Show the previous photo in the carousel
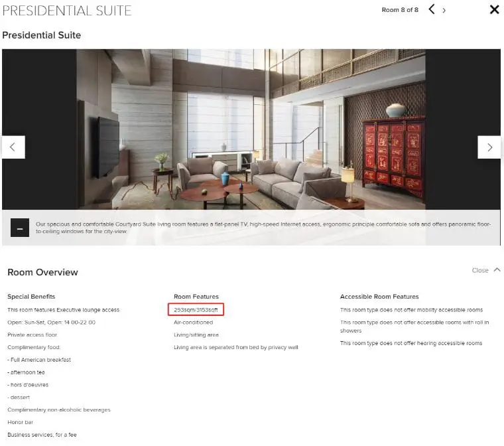This screenshot has width=504, height=446. click(13, 147)
